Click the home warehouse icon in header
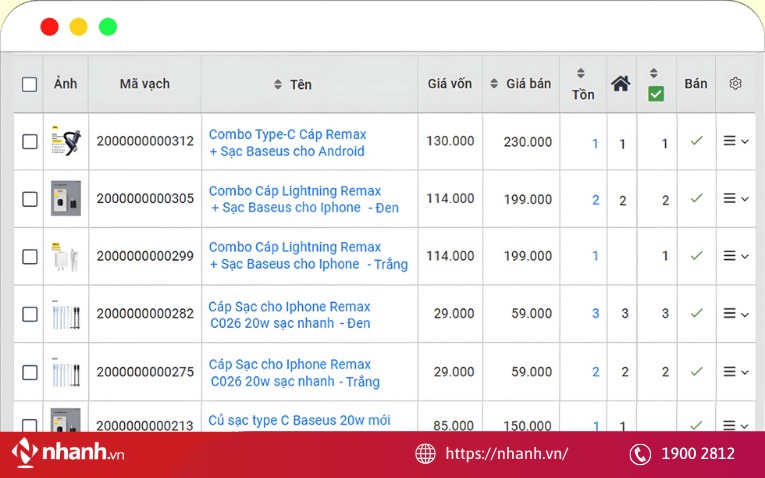This screenshot has height=478, width=765. [x=621, y=84]
